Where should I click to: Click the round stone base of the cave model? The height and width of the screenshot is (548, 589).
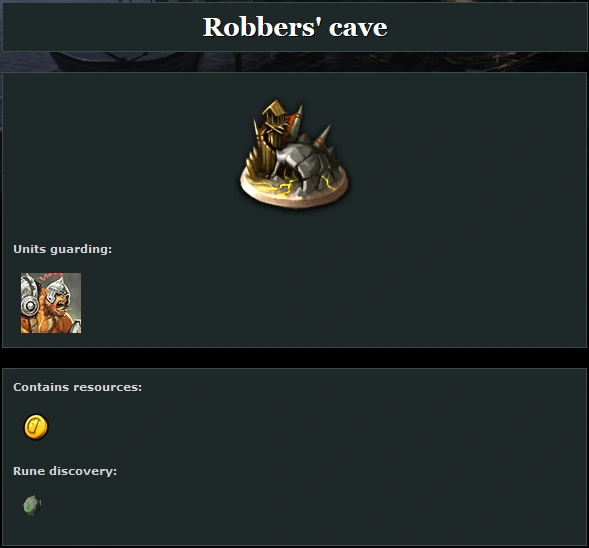click(294, 192)
